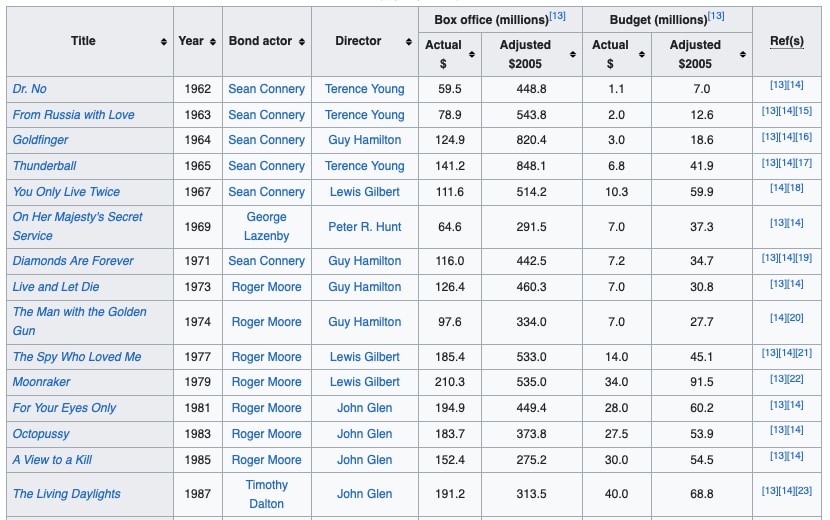Select the 1.1 budget cell for Dr. No
Screen dimensions: 830x520
[616, 89]
